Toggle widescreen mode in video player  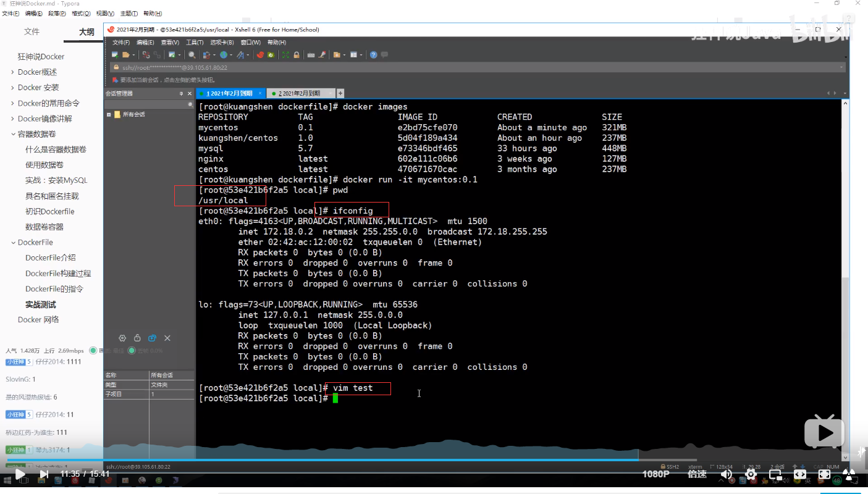tap(799, 474)
